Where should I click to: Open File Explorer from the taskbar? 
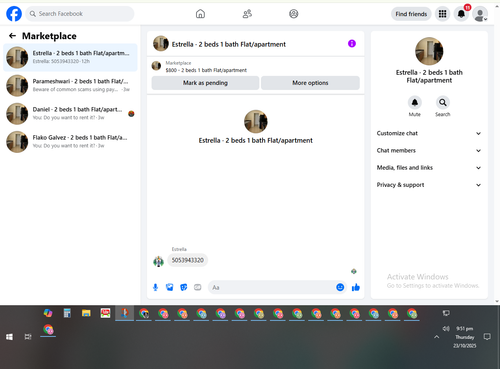[86, 313]
